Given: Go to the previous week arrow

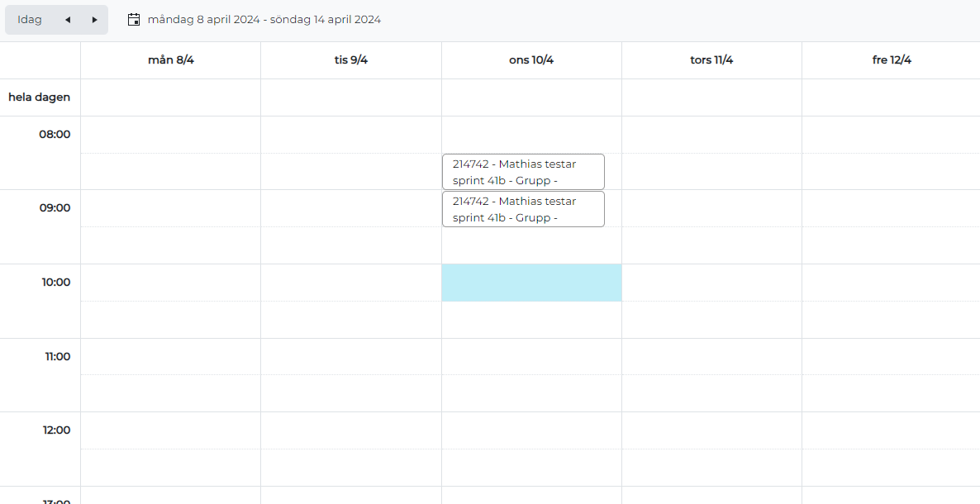Looking at the screenshot, I should coord(68,20).
